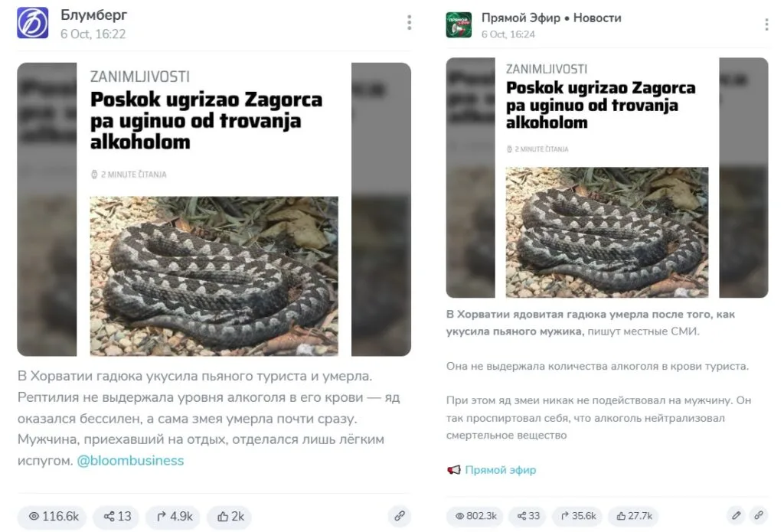Open the Блумберг channel avatar

pos(32,23)
